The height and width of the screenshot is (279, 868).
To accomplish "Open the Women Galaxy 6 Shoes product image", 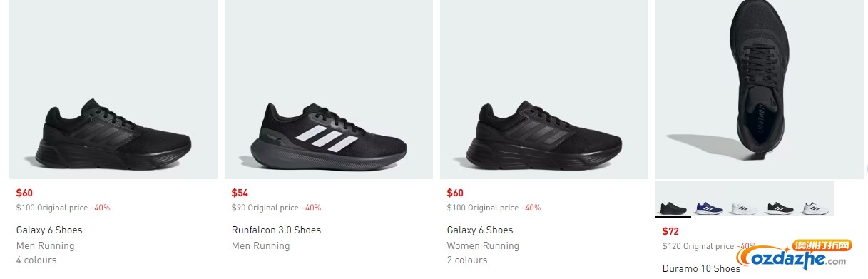I will pos(544,89).
